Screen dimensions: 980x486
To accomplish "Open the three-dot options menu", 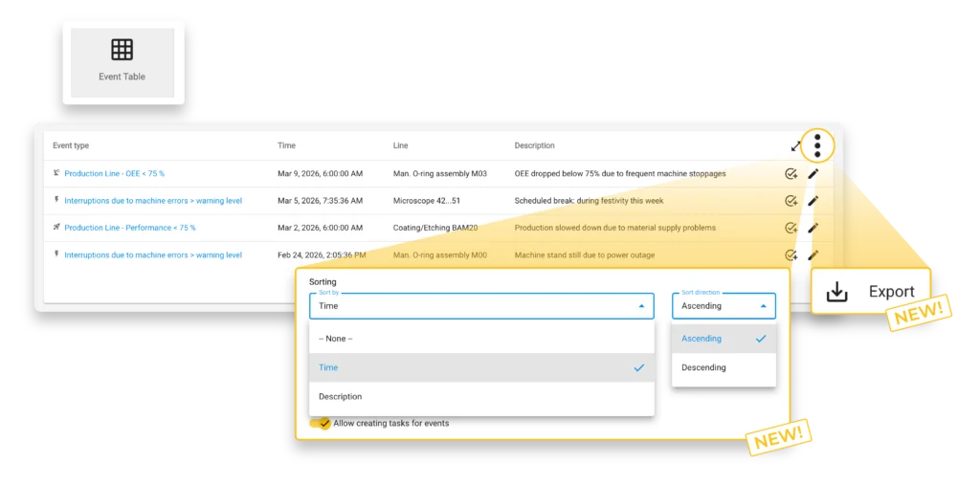I will click(817, 146).
